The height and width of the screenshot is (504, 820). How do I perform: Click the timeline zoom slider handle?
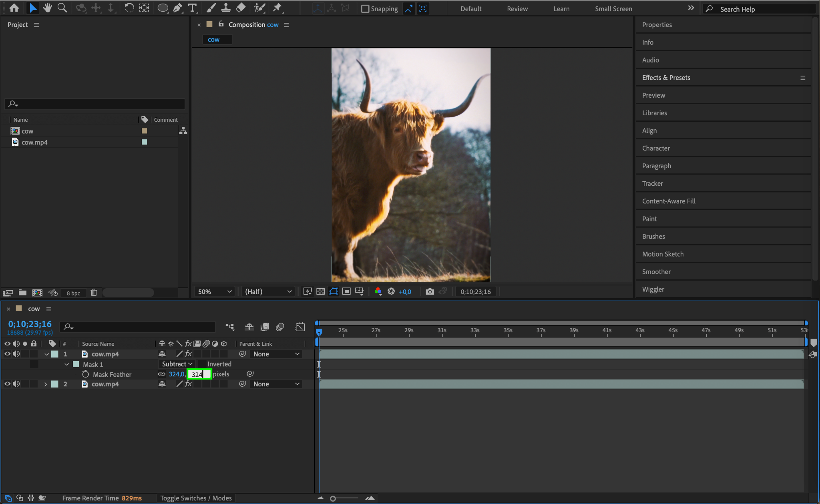333,498
